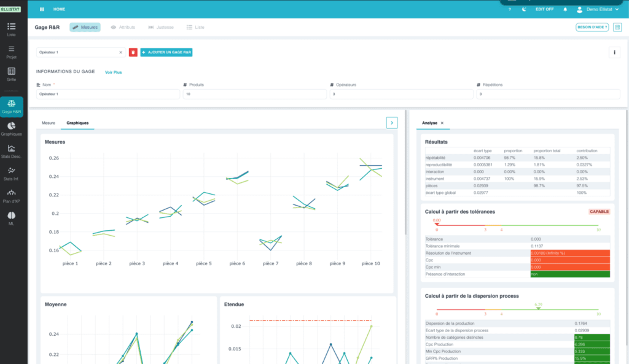
Task: Click the layout grid icon next to help button
Action: [617, 27]
